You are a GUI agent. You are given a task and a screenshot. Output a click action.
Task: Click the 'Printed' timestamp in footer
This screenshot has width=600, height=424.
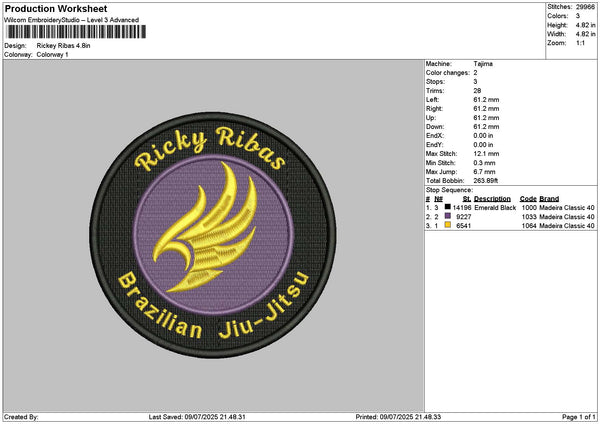tap(398, 417)
